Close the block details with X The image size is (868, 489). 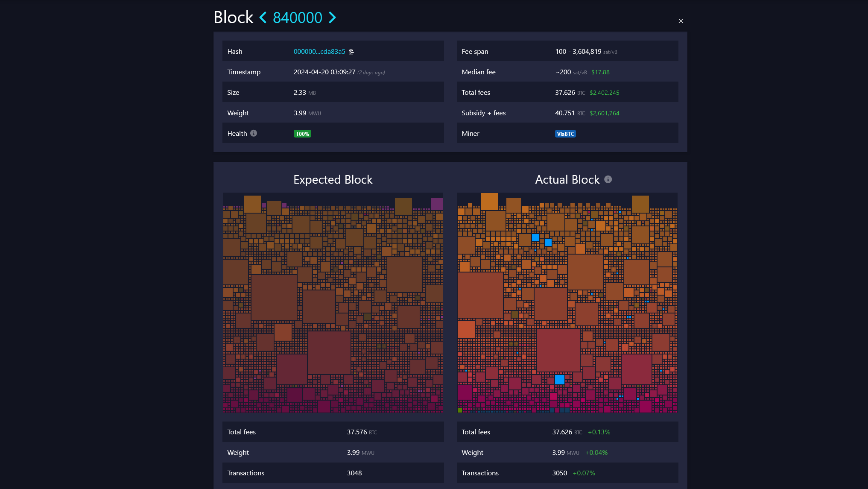click(x=681, y=21)
